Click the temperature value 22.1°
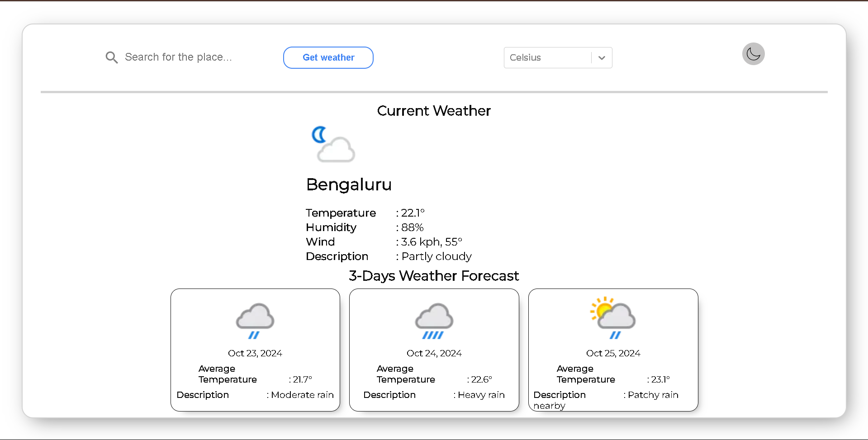The width and height of the screenshot is (868, 440). click(412, 213)
